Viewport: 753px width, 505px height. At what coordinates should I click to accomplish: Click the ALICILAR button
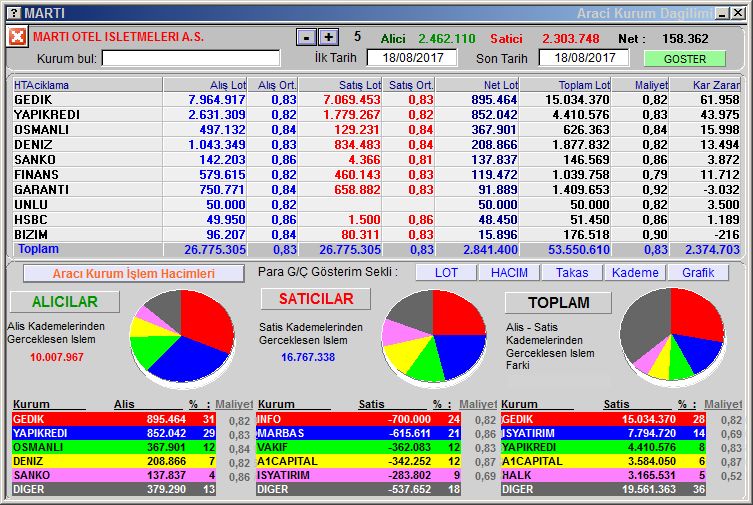(x=65, y=301)
